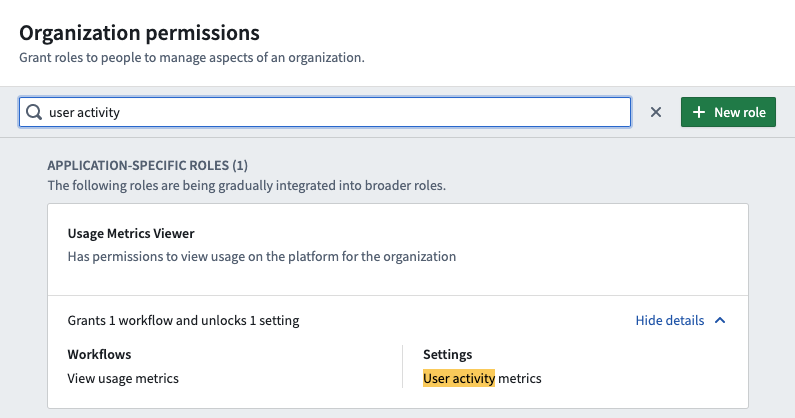Click the Application-Specific Roles section header
795x418 pixels.
tap(148, 165)
